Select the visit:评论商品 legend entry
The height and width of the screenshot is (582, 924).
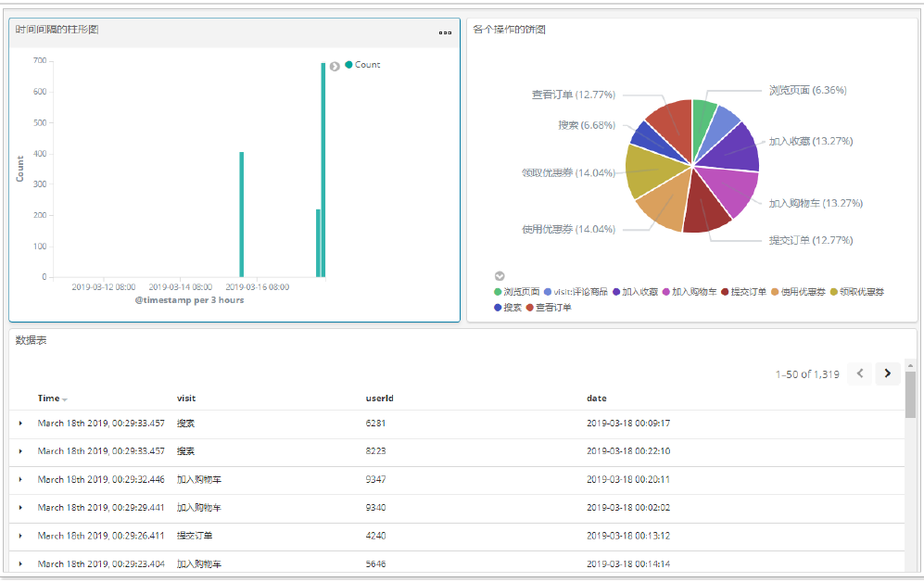581,292
